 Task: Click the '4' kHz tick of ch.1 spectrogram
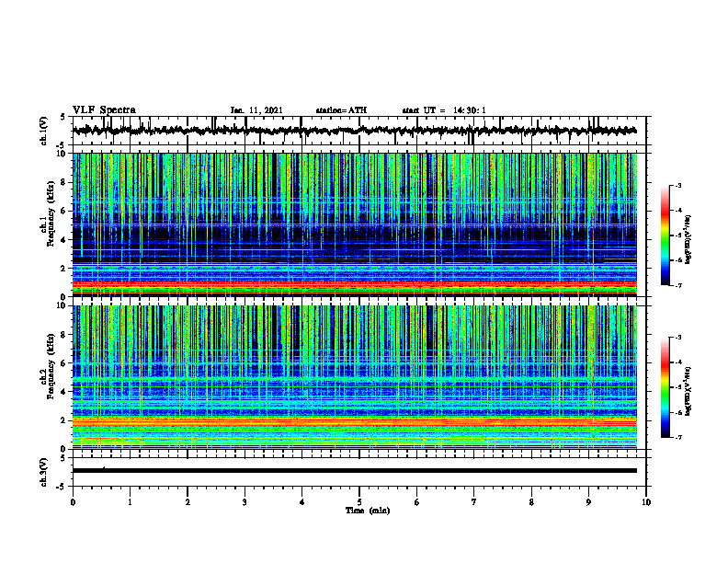tap(64, 240)
